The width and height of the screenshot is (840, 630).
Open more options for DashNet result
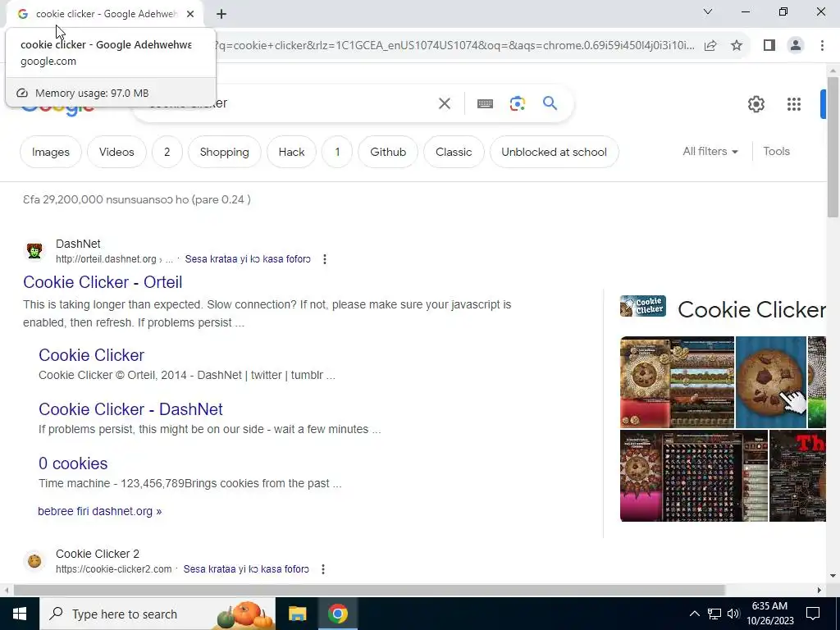tap(325, 259)
